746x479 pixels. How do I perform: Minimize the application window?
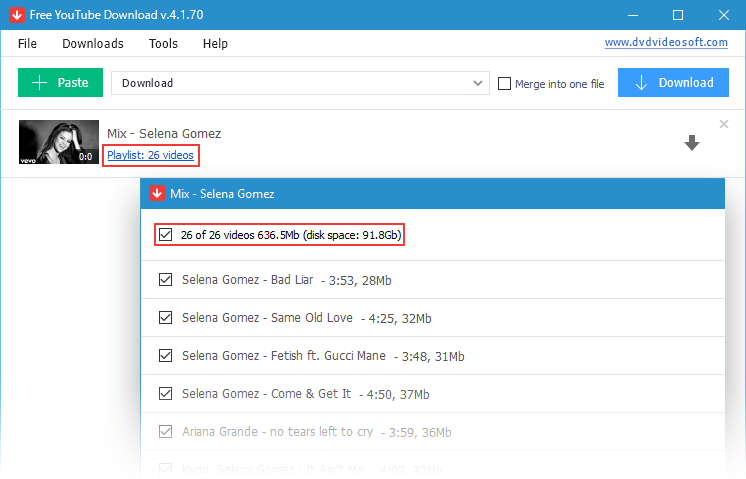tap(632, 14)
